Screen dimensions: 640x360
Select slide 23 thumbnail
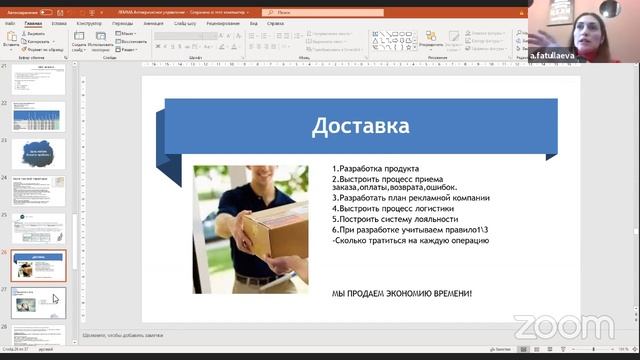[x=38, y=154]
